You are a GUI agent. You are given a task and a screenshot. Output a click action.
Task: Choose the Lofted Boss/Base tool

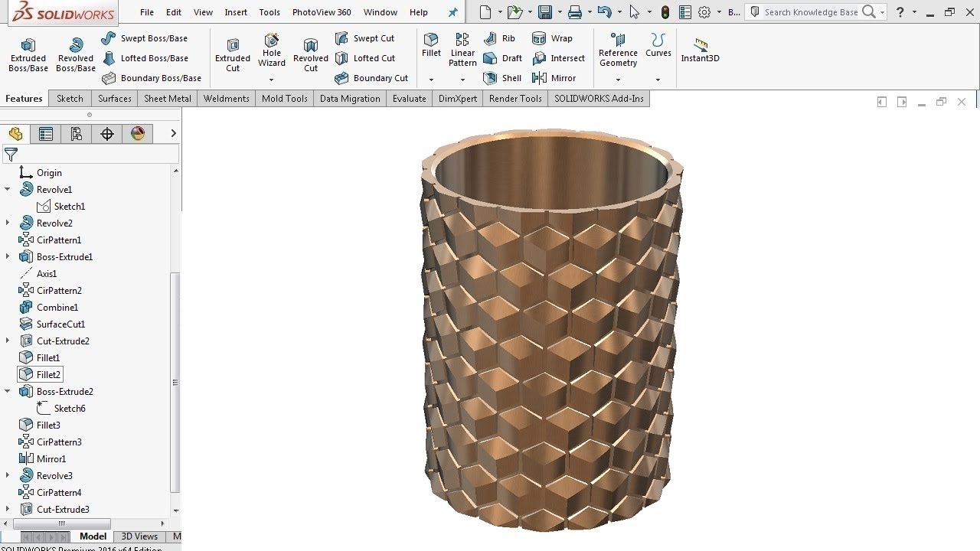pos(145,58)
